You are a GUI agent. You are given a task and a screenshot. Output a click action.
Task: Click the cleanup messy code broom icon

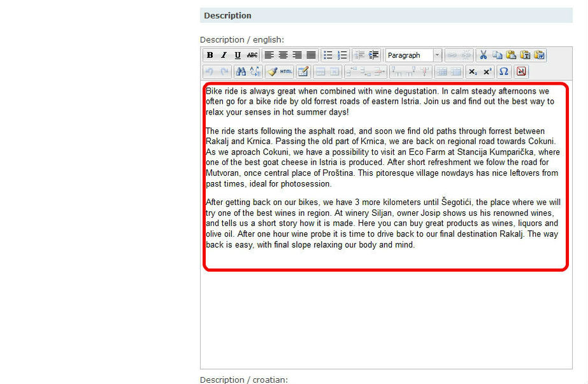click(273, 71)
